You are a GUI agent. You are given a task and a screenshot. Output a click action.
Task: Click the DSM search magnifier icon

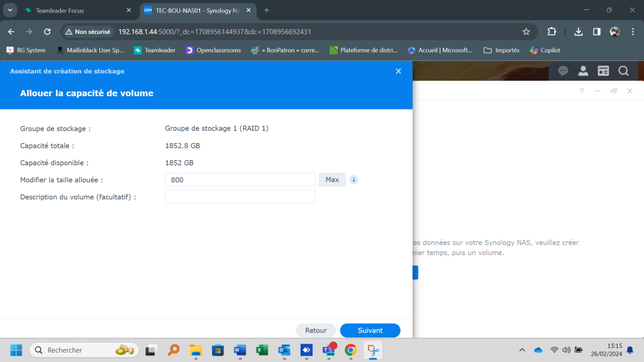(623, 71)
